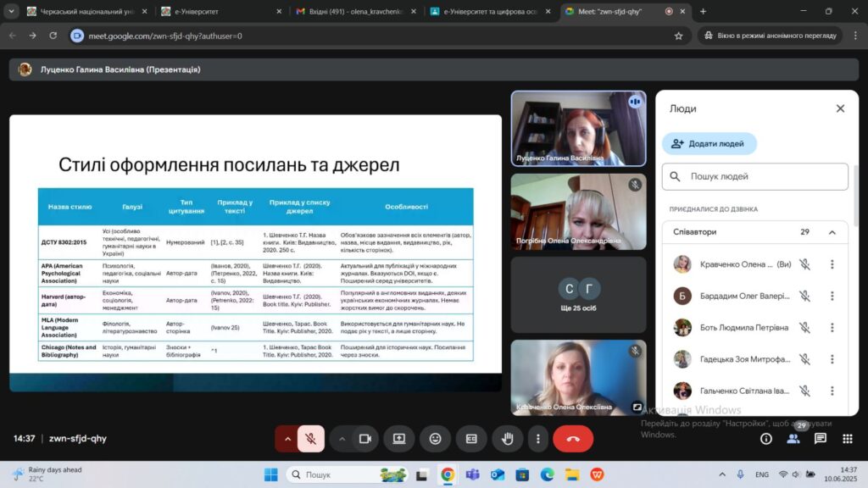
Task: Toggle the camera button on
Action: pos(365,439)
